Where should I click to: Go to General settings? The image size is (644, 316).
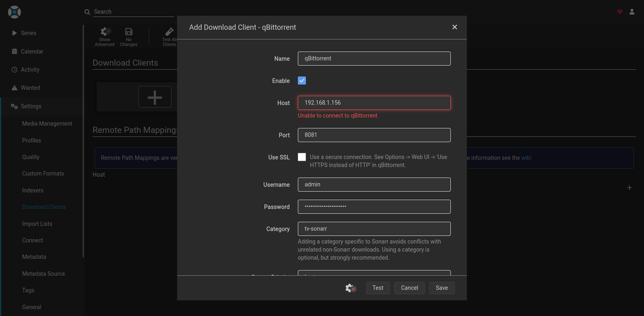tap(32, 307)
